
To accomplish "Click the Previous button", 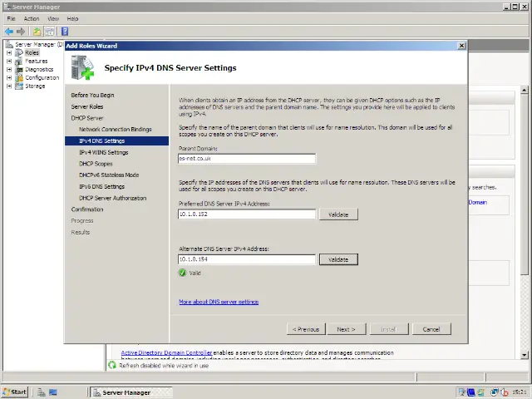I will click(306, 329).
